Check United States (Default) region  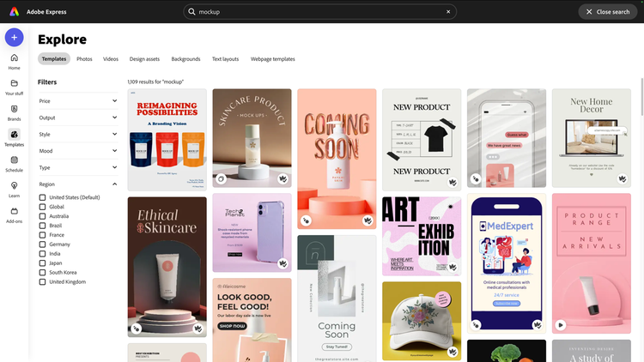pos(42,197)
